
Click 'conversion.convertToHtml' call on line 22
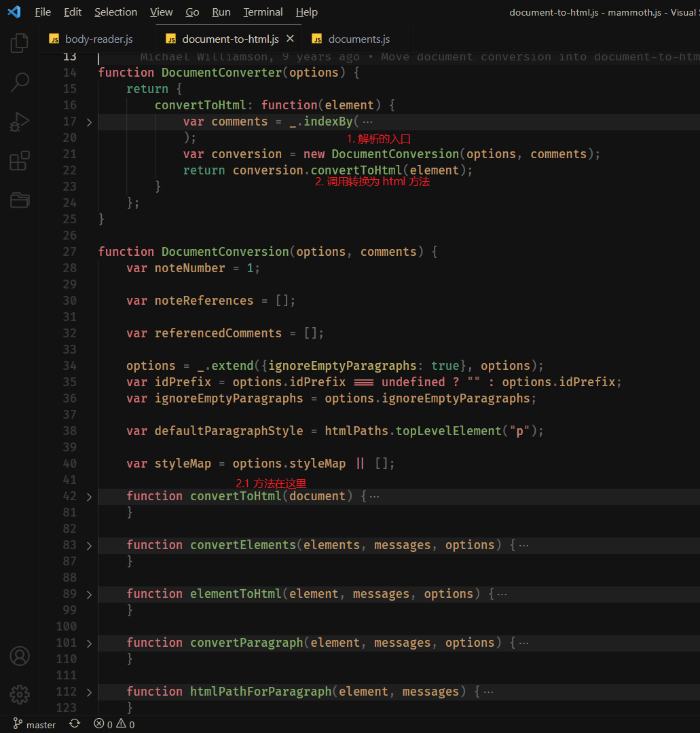click(x=318, y=170)
